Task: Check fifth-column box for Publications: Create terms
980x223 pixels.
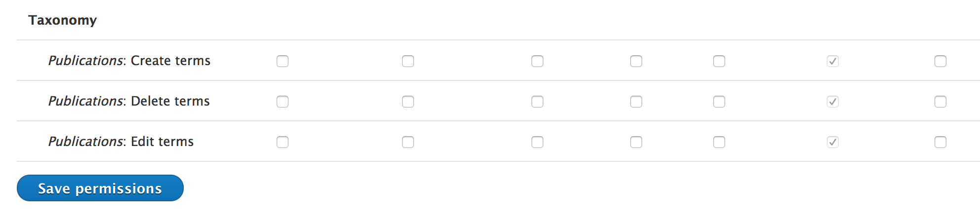Action: (x=719, y=61)
